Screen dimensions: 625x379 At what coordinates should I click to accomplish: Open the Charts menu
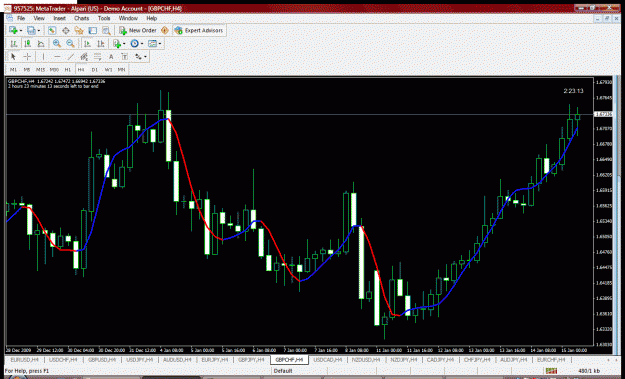pos(81,18)
